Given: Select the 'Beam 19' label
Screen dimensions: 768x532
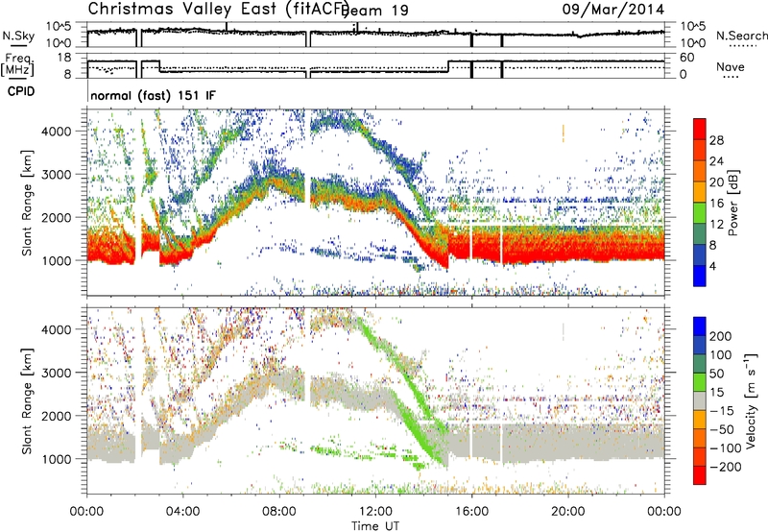Looking at the screenshot, I should 376,11.
